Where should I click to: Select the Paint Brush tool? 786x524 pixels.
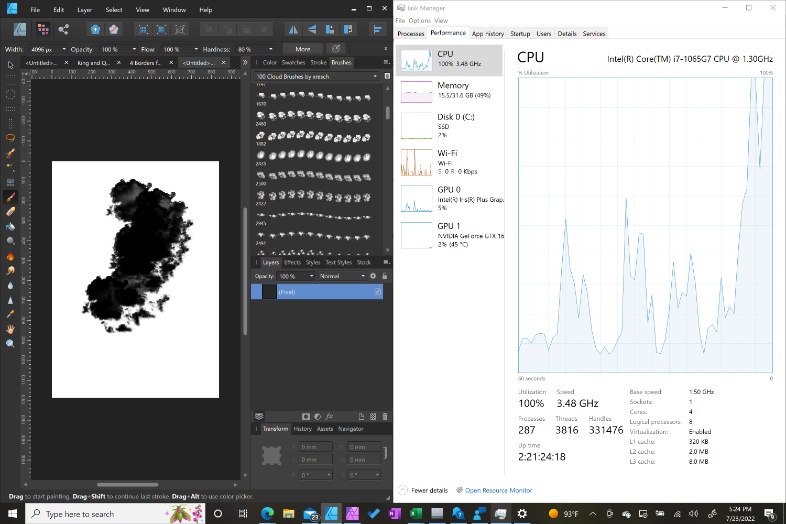[x=10, y=197]
